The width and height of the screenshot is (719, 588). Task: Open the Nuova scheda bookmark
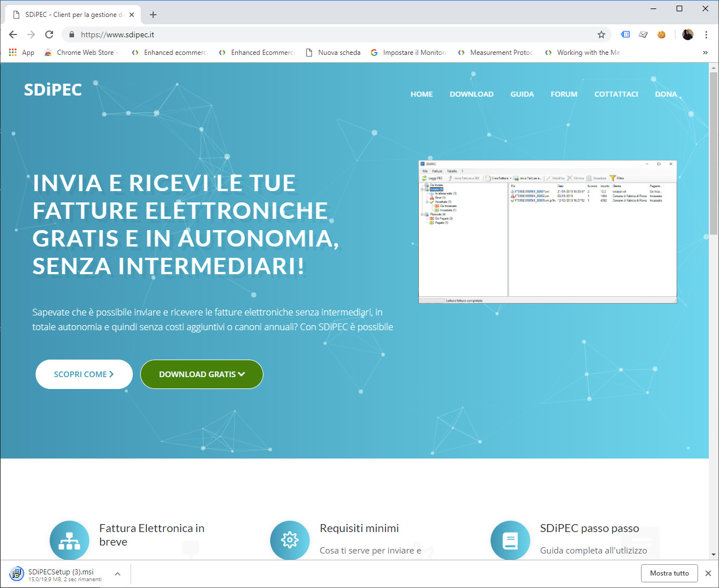coord(333,53)
